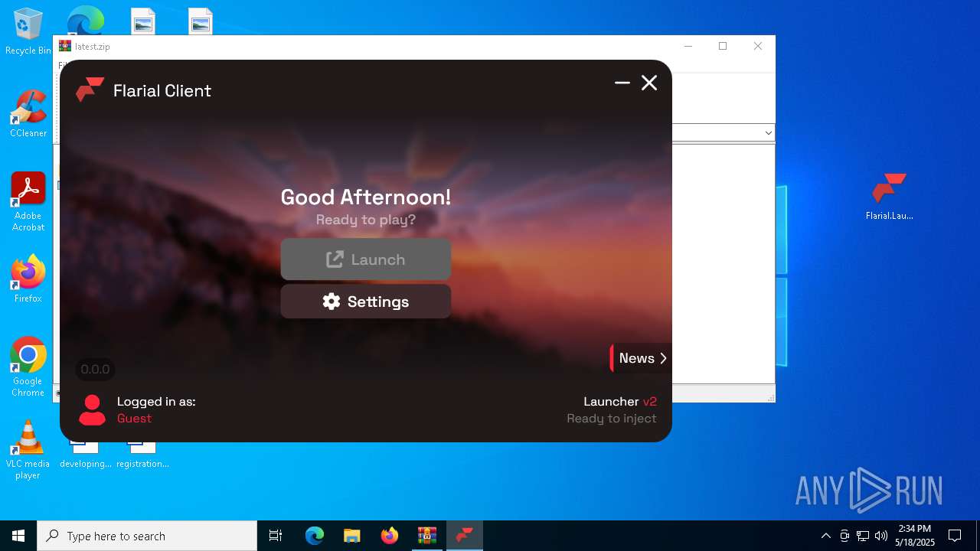Select the Google Chrome desktop shortcut
Viewport: 980px width, 551px height.
coord(28,367)
